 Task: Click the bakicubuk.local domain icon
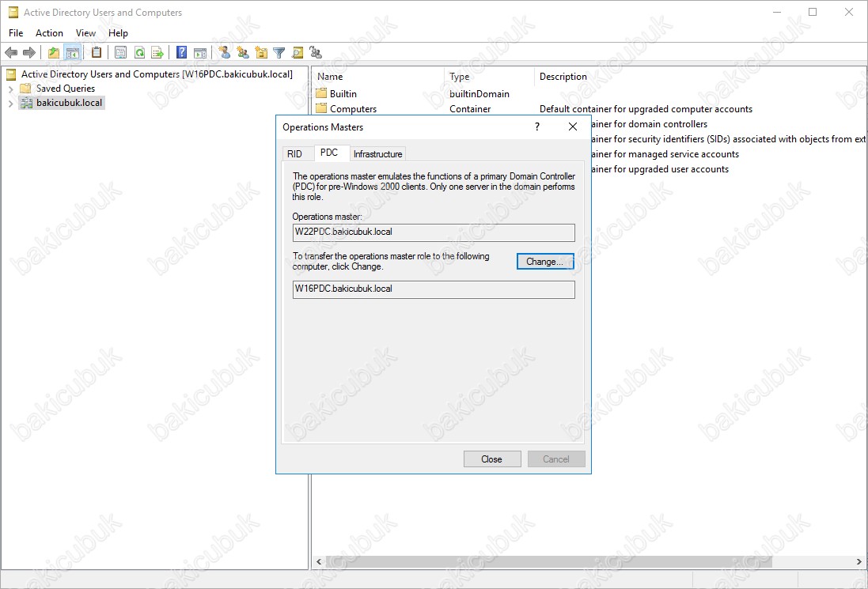click(x=26, y=103)
